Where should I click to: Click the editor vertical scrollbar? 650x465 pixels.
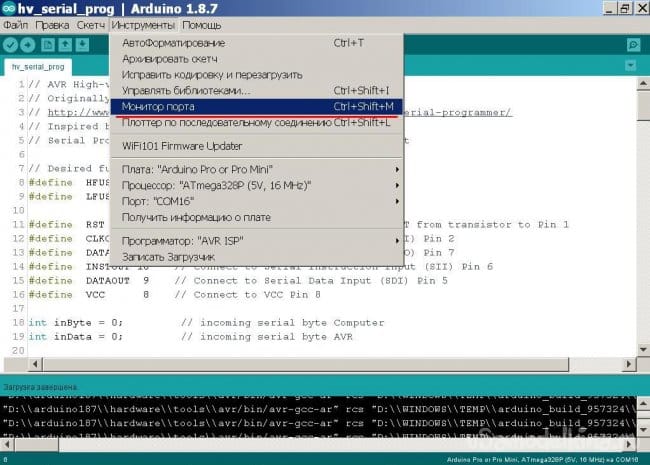pos(641,220)
